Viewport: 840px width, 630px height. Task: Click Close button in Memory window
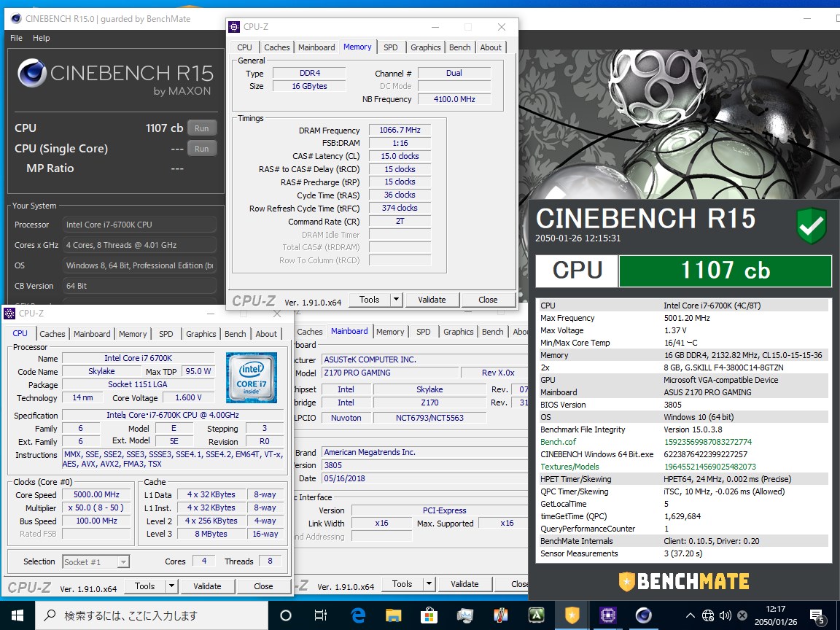[x=488, y=300]
